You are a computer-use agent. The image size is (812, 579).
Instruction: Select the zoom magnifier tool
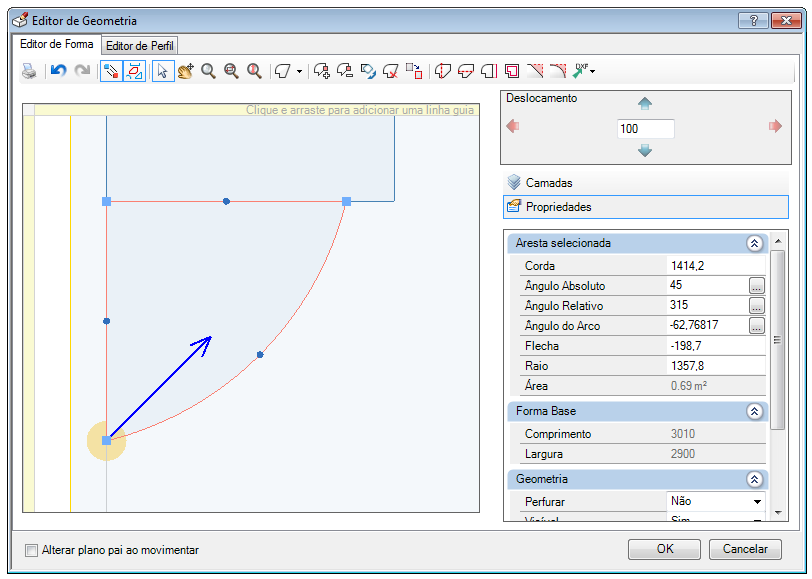pyautogui.click(x=208, y=71)
